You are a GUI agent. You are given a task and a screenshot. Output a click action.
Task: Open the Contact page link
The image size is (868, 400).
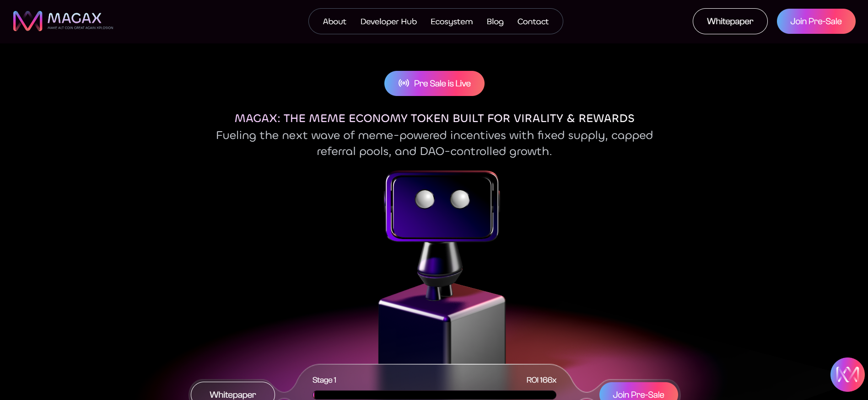coord(533,21)
